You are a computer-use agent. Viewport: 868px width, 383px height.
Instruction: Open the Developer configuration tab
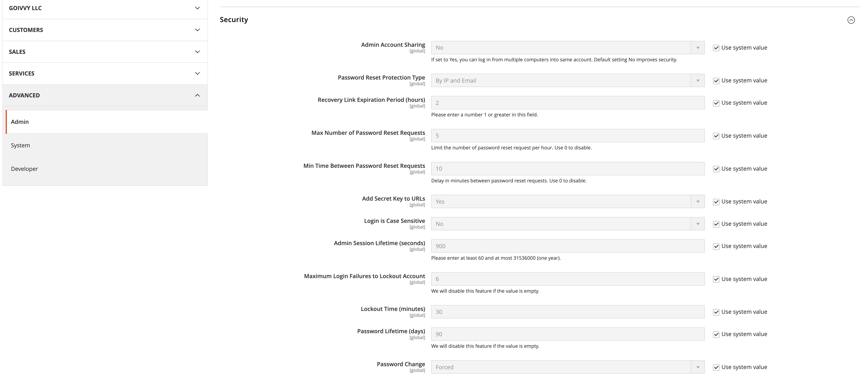coord(24,169)
